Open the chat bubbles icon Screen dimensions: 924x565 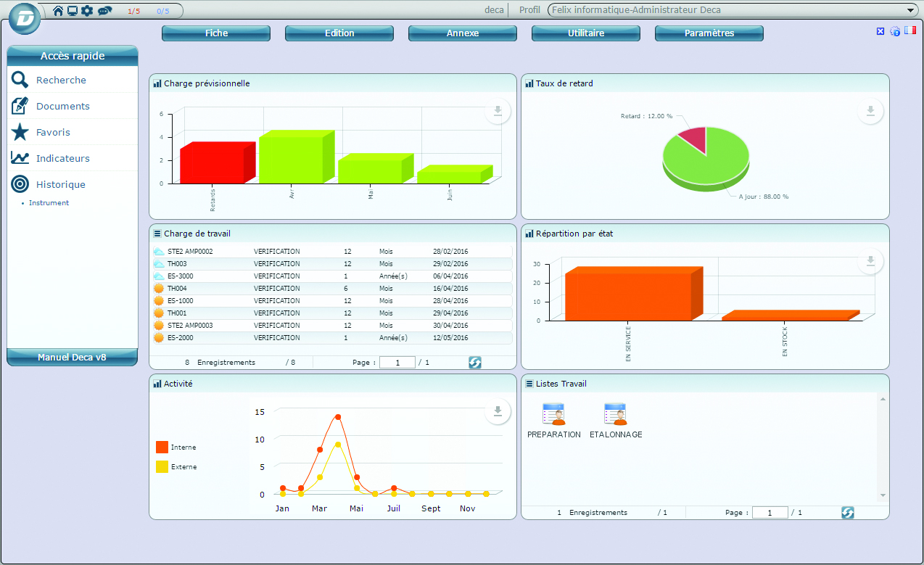pos(104,11)
